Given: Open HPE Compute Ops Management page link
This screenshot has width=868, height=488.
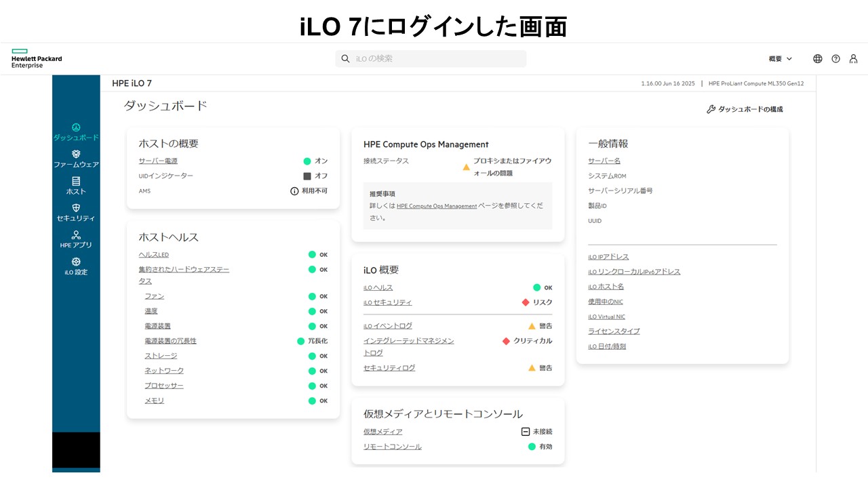Looking at the screenshot, I should pyautogui.click(x=437, y=206).
